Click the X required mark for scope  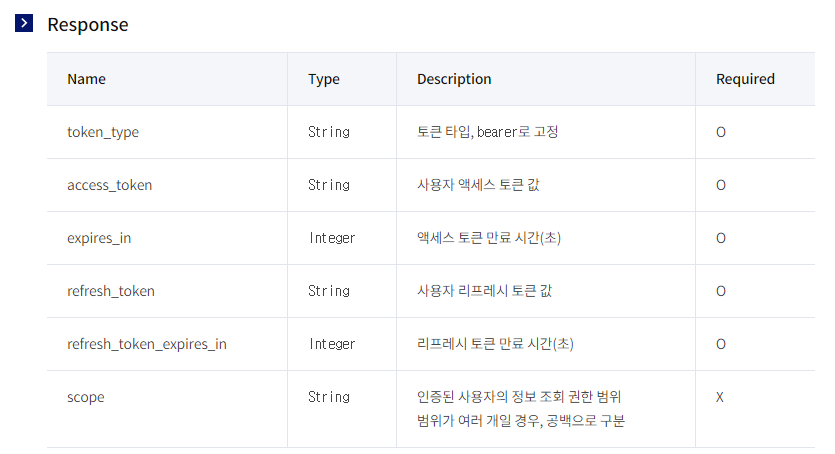[719, 397]
